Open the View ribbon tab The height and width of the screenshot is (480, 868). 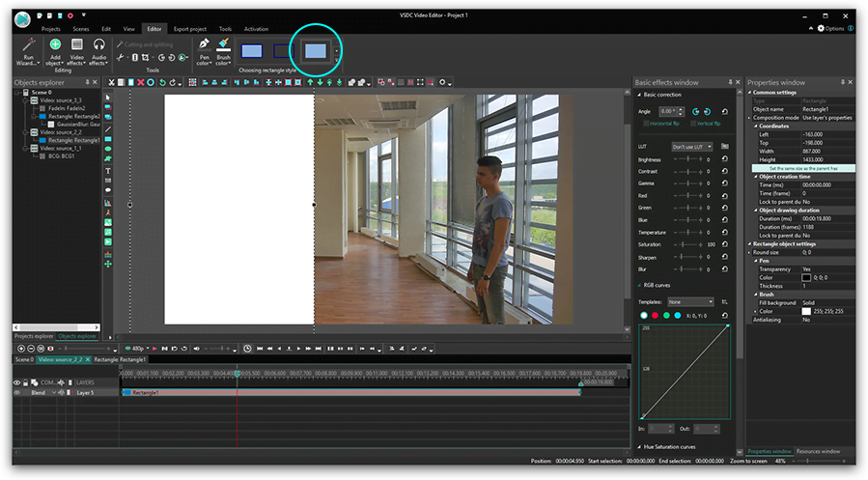pos(129,29)
